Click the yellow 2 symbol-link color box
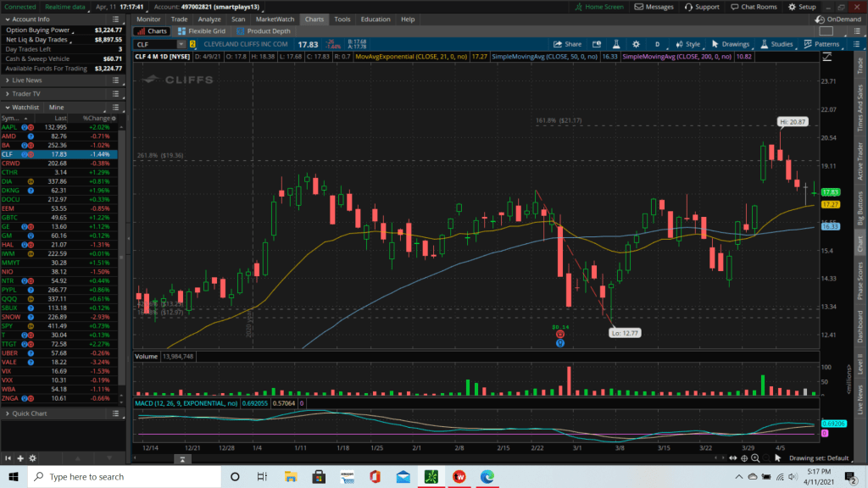 tap(192, 44)
